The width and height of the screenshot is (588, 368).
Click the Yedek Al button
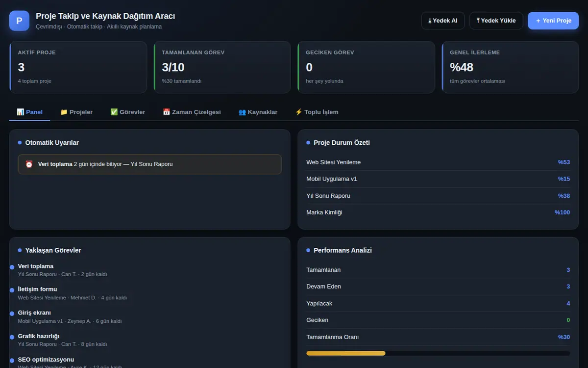(443, 21)
